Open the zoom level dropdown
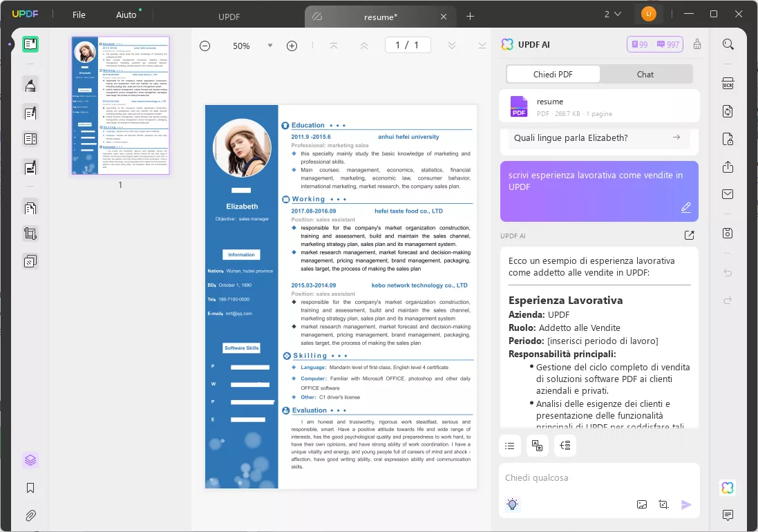The width and height of the screenshot is (758, 532). tap(270, 46)
